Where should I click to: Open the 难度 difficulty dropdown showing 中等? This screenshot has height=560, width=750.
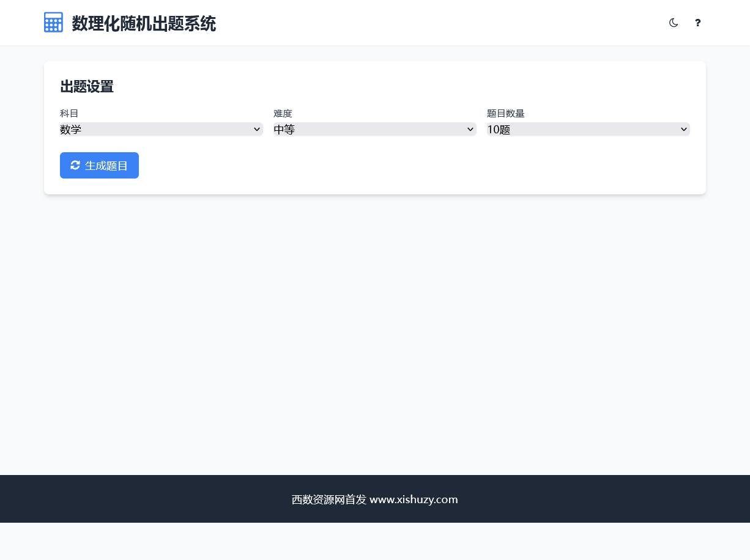click(374, 129)
